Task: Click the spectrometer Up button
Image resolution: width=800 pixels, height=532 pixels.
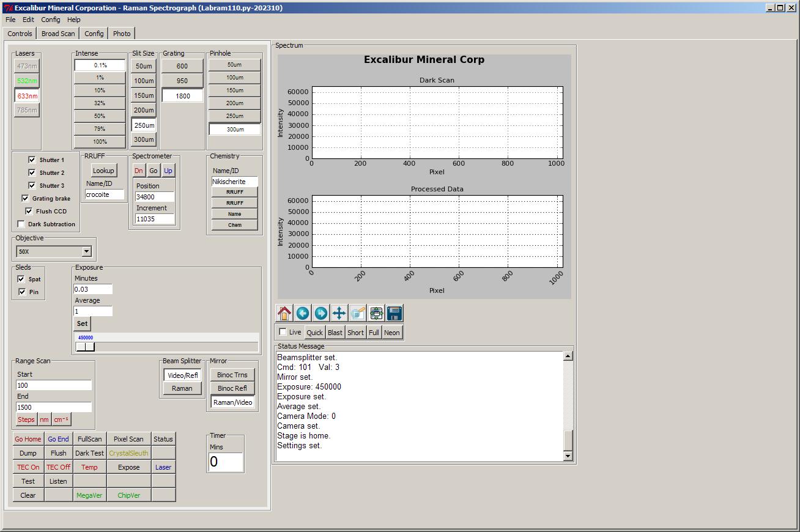Action: tap(168, 171)
